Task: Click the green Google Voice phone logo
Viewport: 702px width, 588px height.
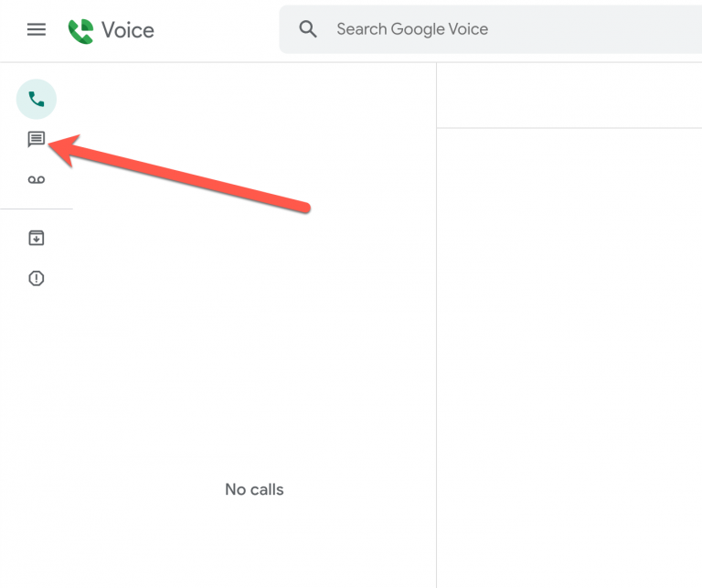Action: click(81, 30)
